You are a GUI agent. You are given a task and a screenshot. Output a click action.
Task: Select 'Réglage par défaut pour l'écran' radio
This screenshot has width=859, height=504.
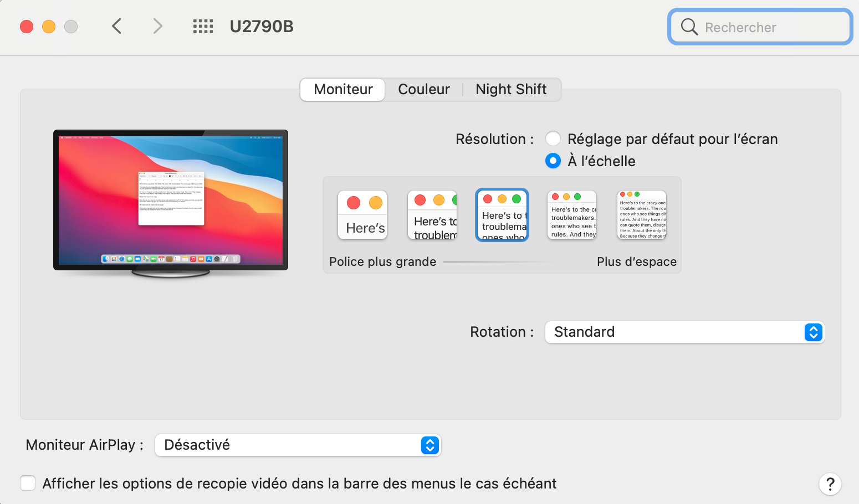(553, 138)
